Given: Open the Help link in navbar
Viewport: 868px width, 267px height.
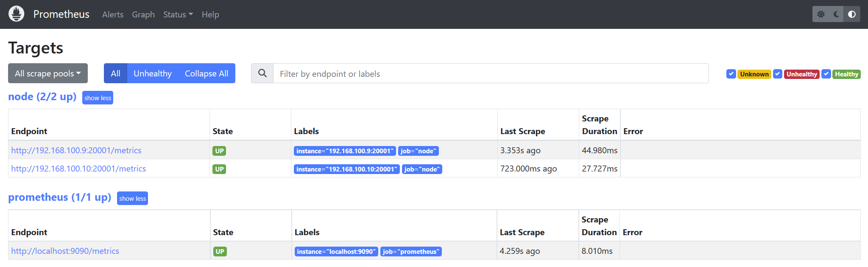Looking at the screenshot, I should point(210,14).
